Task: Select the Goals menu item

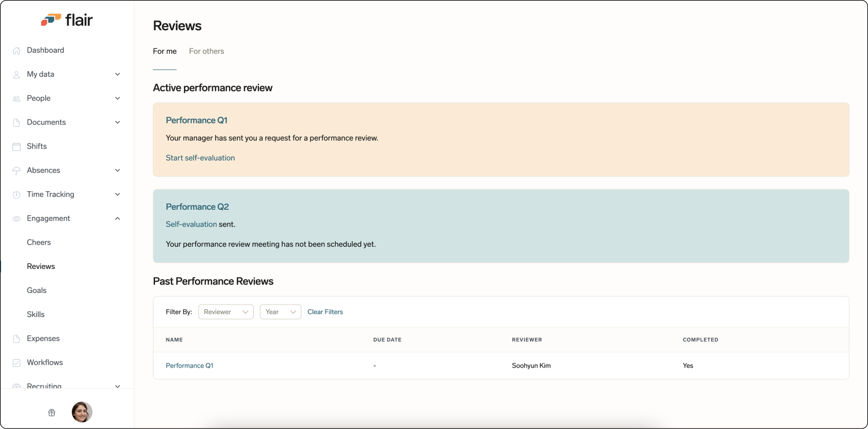Action: click(x=37, y=290)
